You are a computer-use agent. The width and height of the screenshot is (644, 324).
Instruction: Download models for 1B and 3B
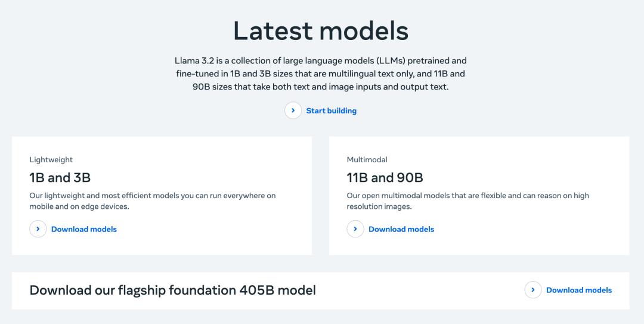(x=84, y=229)
